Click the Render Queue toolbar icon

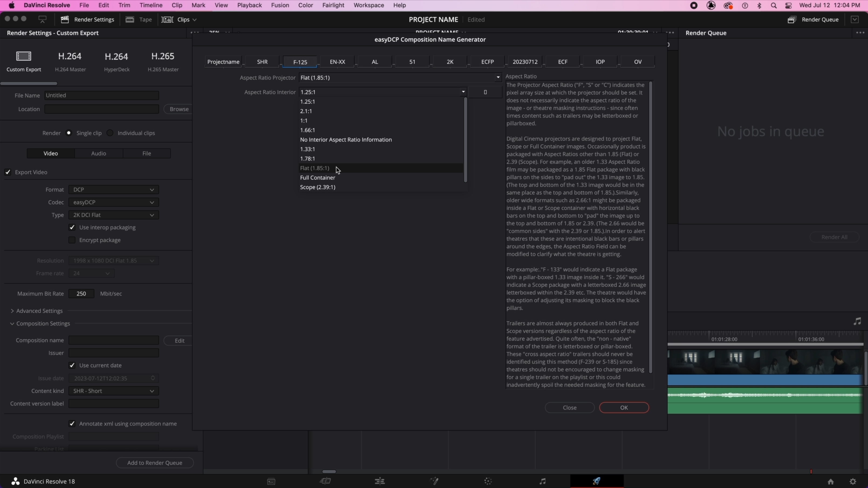[x=791, y=19]
